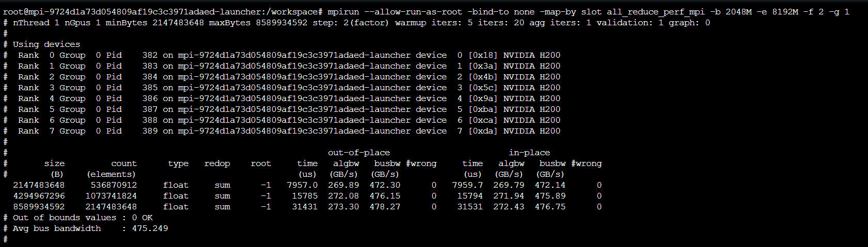The image size is (868, 247).
Task: Click the time value 15785
Action: 305,196
